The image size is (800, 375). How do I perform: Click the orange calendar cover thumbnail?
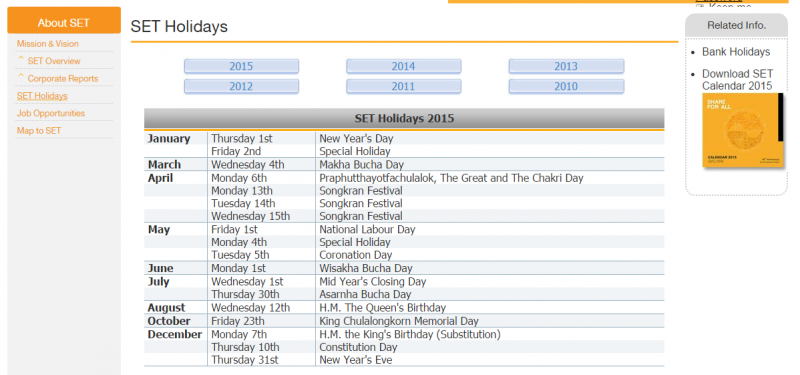(743, 130)
